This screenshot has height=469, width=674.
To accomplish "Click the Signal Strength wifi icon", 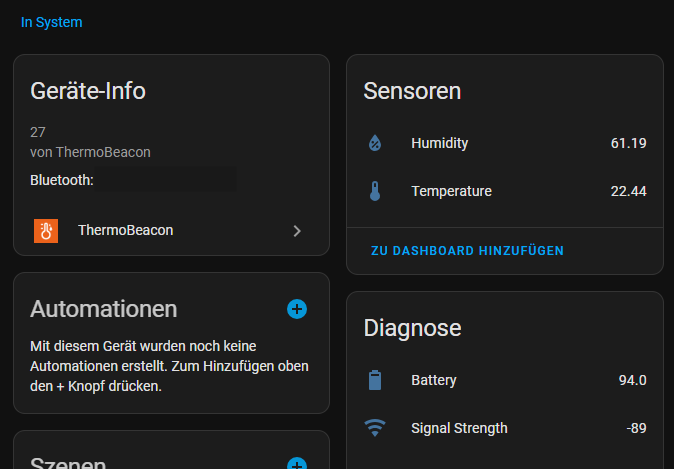I will (x=375, y=428).
